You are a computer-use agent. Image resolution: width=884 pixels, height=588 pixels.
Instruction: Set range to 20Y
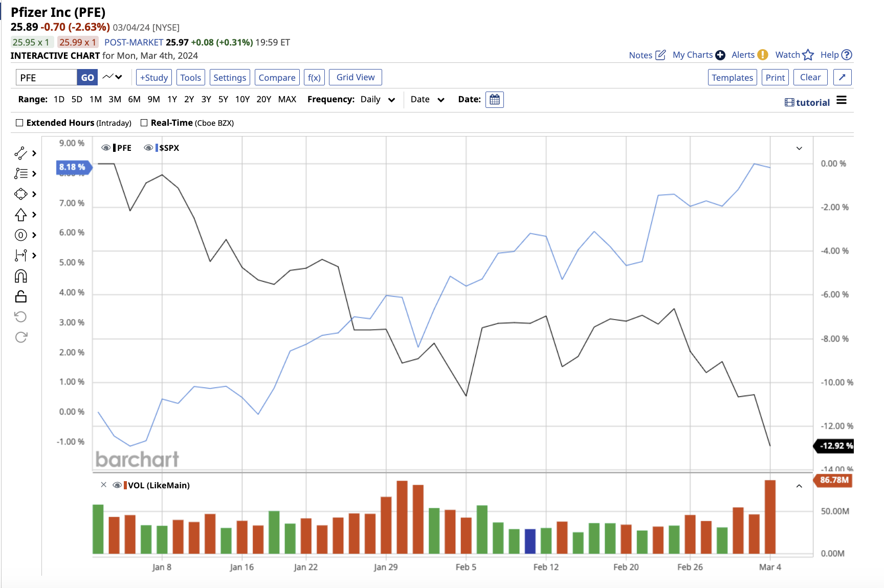[264, 99]
